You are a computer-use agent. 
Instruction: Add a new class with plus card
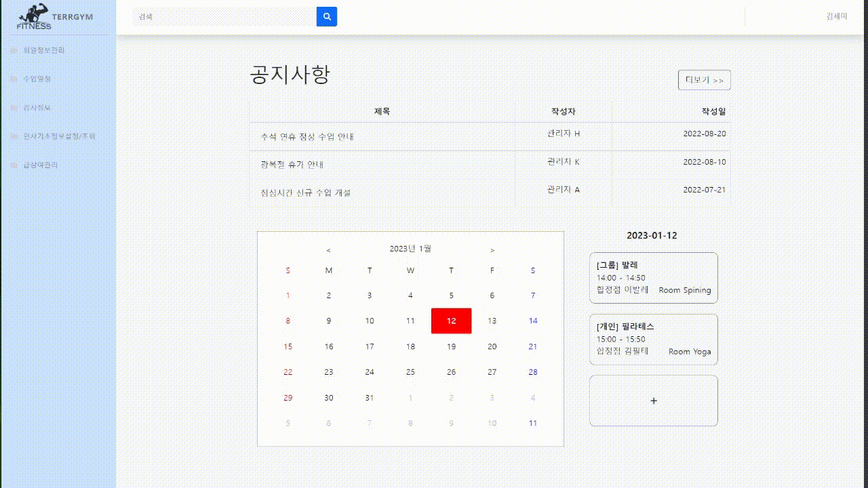coord(654,401)
